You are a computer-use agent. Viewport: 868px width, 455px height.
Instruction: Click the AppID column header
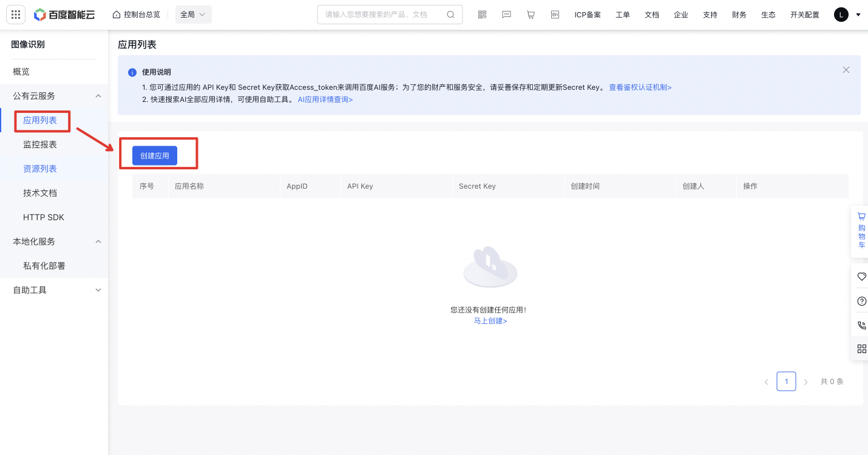click(297, 186)
